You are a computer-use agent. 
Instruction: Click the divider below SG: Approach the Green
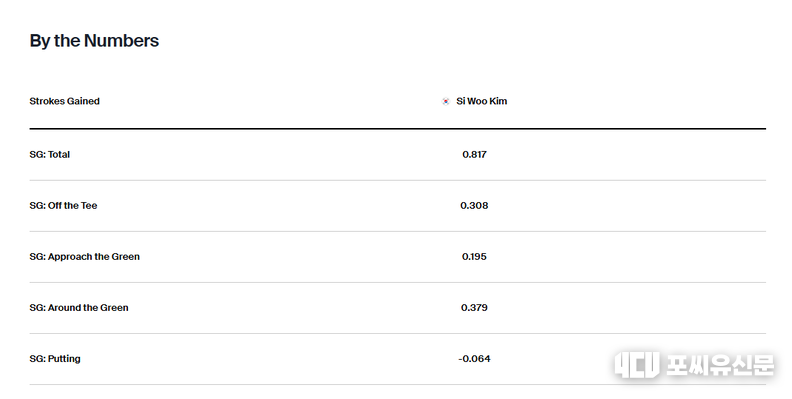click(x=398, y=282)
